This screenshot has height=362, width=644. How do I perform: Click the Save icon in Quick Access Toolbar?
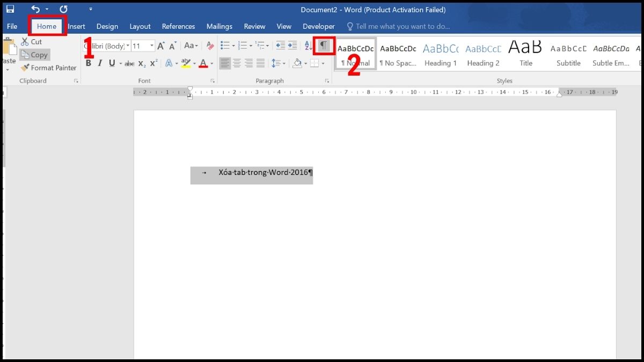[x=12, y=9]
